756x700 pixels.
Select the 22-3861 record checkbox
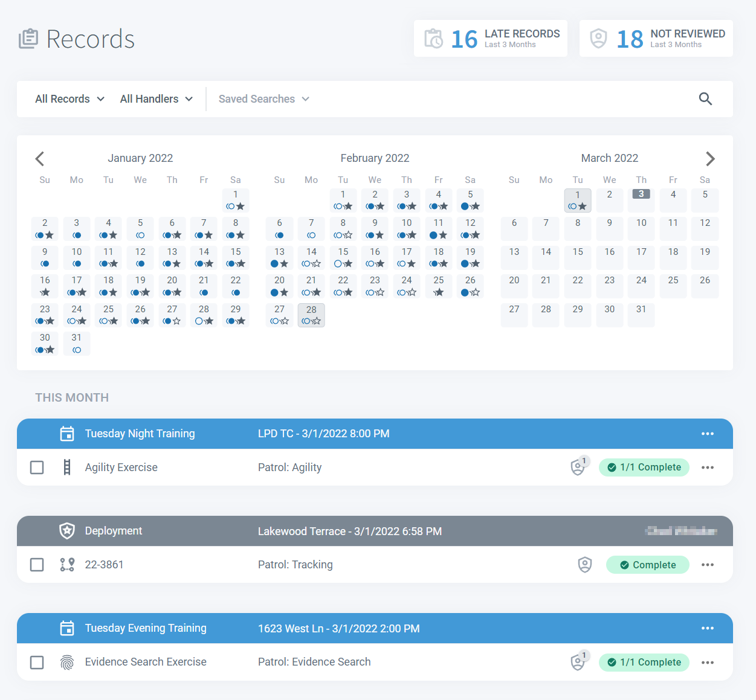[x=37, y=565]
